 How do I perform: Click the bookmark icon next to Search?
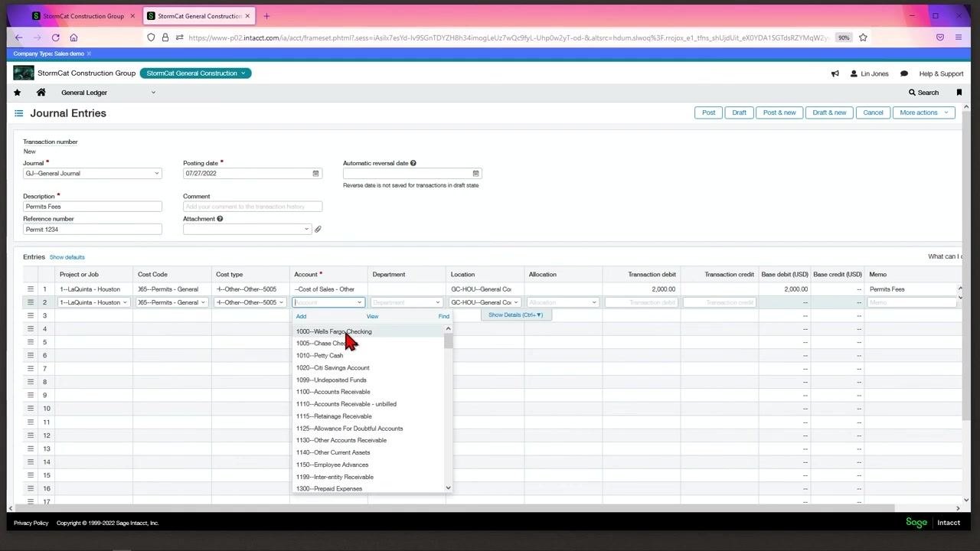(x=959, y=93)
